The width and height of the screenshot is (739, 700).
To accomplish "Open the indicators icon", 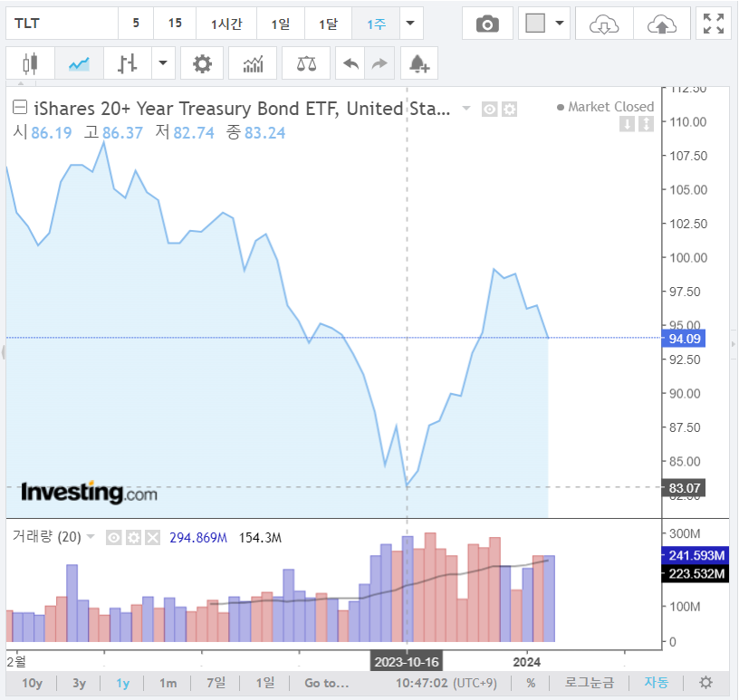I will [253, 63].
